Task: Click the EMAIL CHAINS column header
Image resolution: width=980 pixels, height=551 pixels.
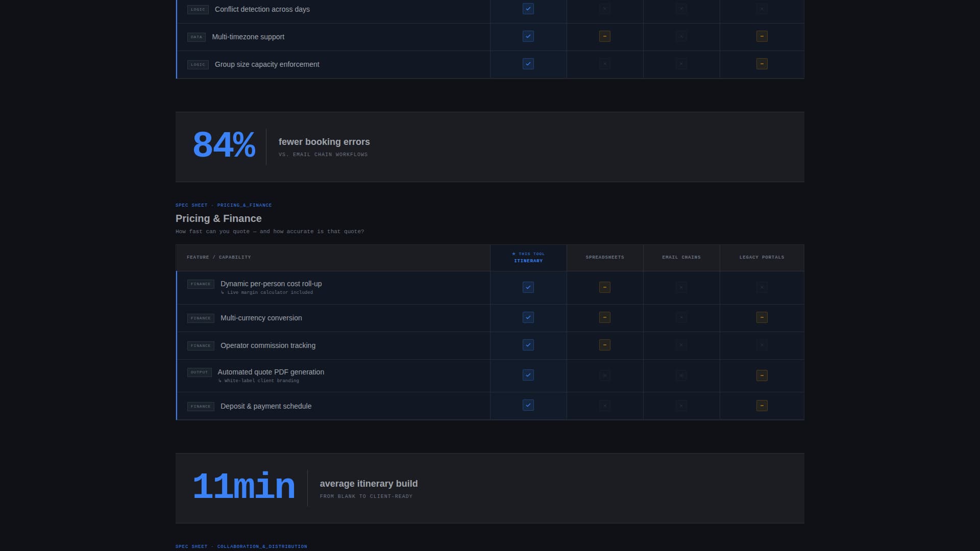Action: [681, 257]
